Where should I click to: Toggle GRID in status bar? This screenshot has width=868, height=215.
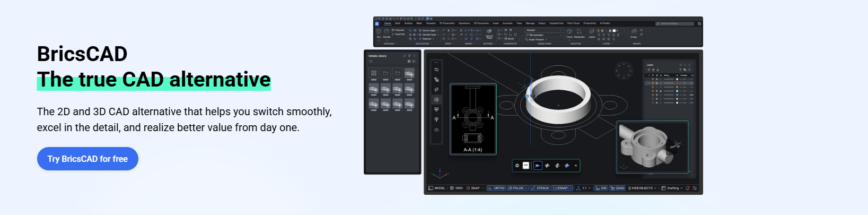tap(457, 188)
